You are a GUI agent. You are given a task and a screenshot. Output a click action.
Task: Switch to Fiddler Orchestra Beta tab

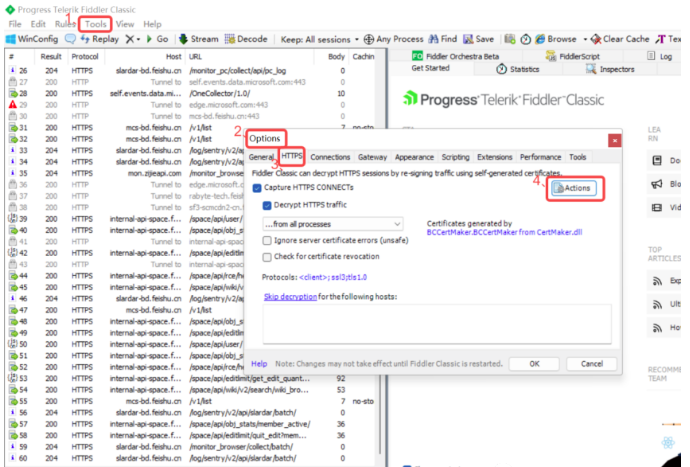tap(455, 56)
